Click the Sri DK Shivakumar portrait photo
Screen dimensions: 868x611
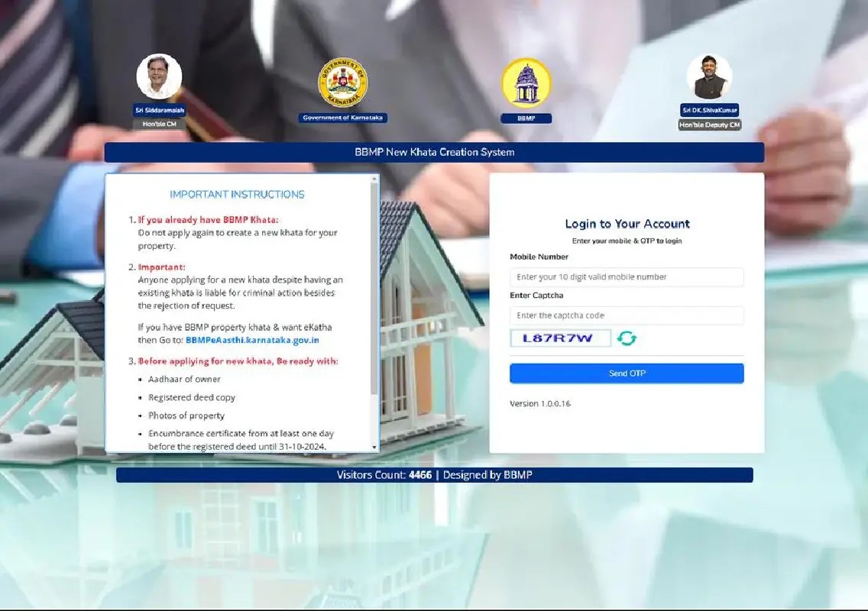pos(709,77)
